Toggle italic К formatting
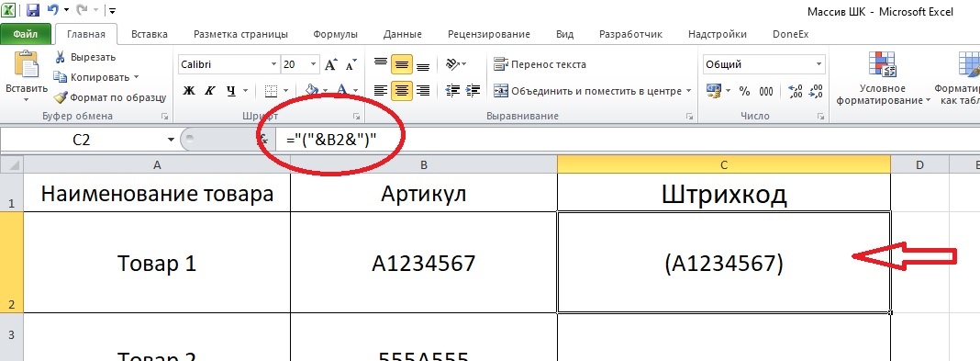The width and height of the screenshot is (980, 361). 210,91
